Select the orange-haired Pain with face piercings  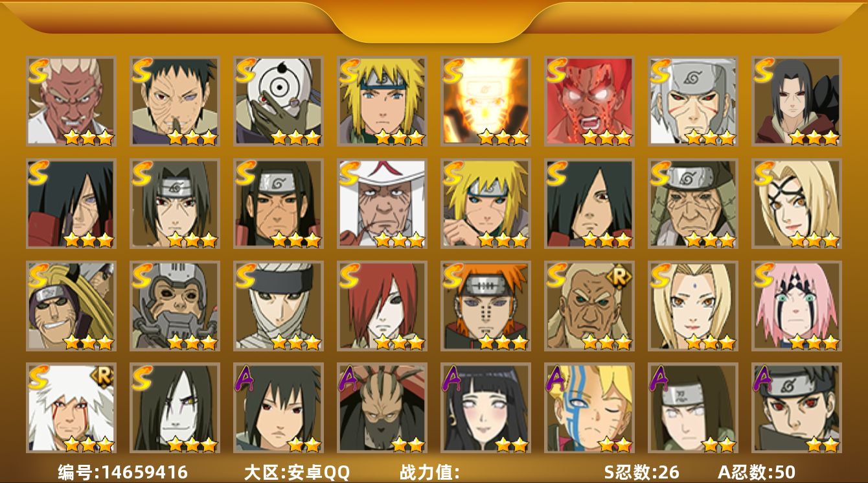[x=486, y=306]
